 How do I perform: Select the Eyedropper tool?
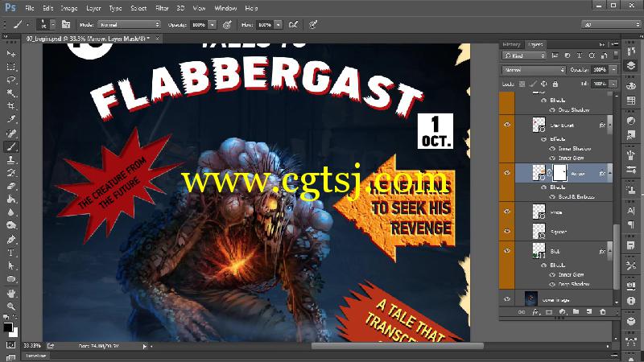[11, 119]
